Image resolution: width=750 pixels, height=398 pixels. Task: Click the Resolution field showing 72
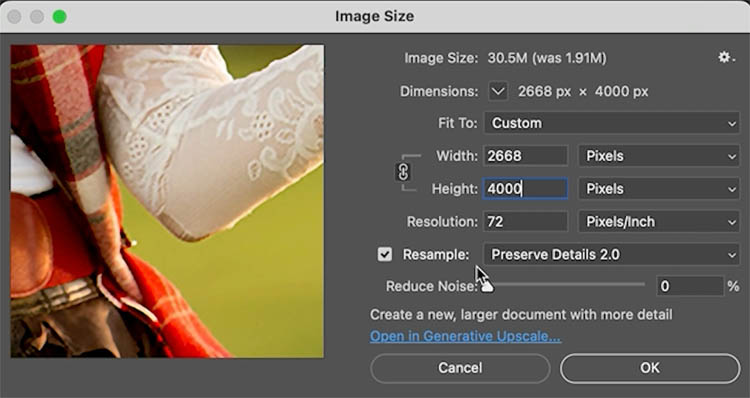coord(525,221)
